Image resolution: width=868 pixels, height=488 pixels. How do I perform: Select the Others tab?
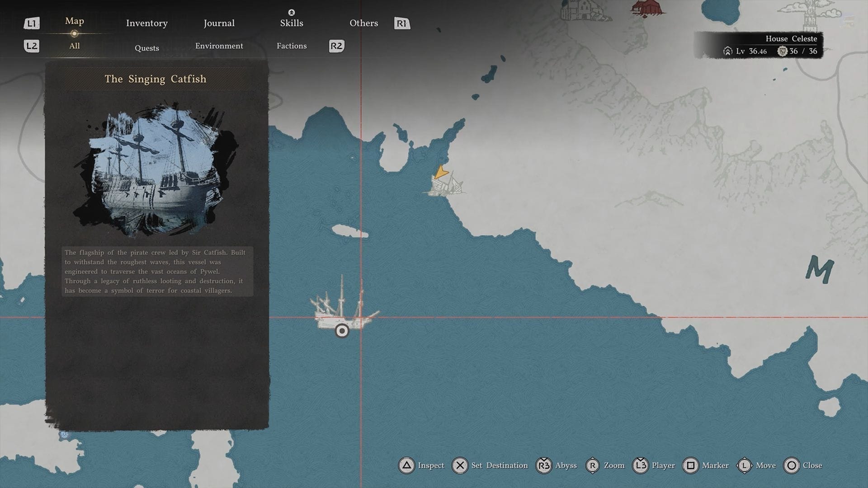pyautogui.click(x=363, y=23)
